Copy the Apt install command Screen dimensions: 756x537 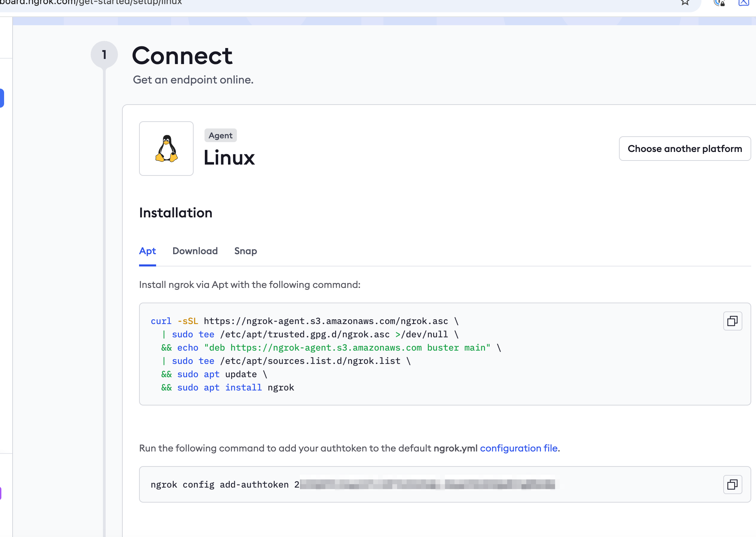point(732,321)
